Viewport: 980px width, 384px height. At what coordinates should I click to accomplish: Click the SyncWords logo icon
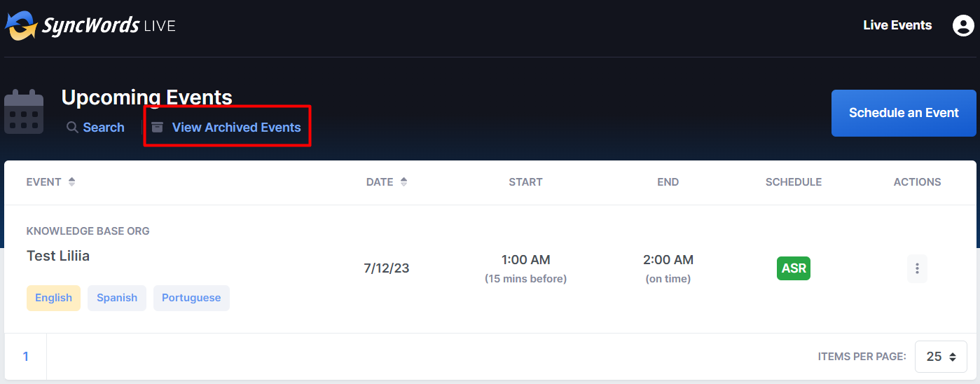click(21, 26)
